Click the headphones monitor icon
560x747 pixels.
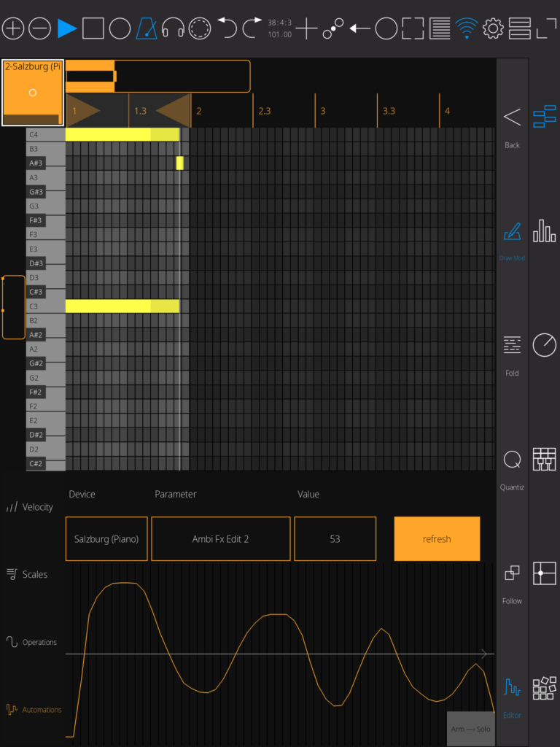(x=173, y=28)
